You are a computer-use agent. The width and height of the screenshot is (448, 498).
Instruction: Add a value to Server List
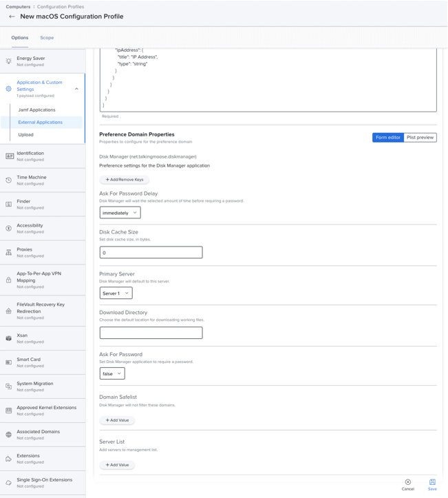tap(117, 465)
